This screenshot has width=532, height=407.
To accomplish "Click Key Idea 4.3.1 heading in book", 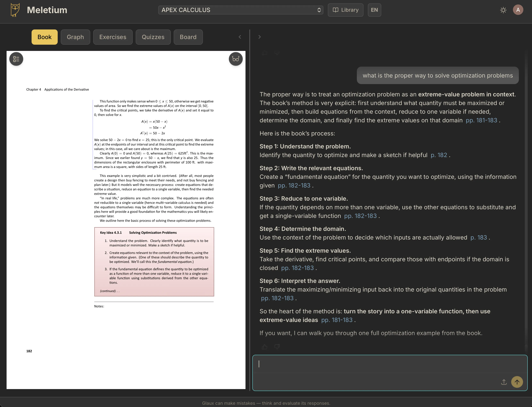I will 138,233.
